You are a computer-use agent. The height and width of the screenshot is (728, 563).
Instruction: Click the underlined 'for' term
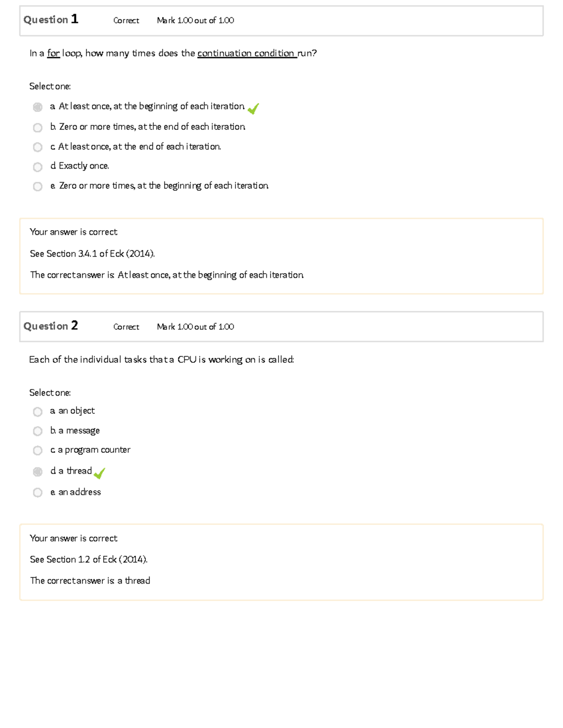(x=53, y=53)
